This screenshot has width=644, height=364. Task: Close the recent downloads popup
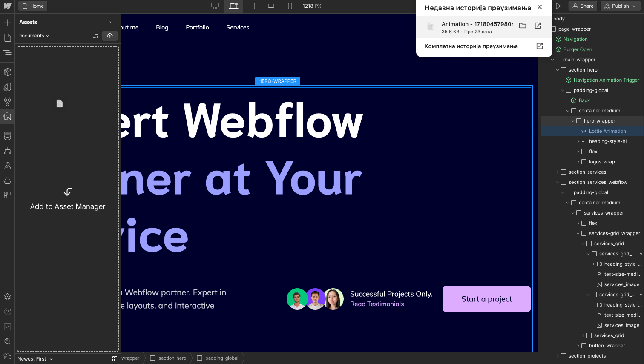[540, 7]
